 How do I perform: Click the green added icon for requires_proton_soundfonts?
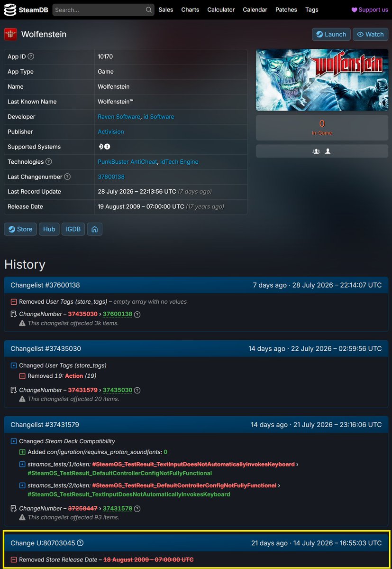point(22,452)
